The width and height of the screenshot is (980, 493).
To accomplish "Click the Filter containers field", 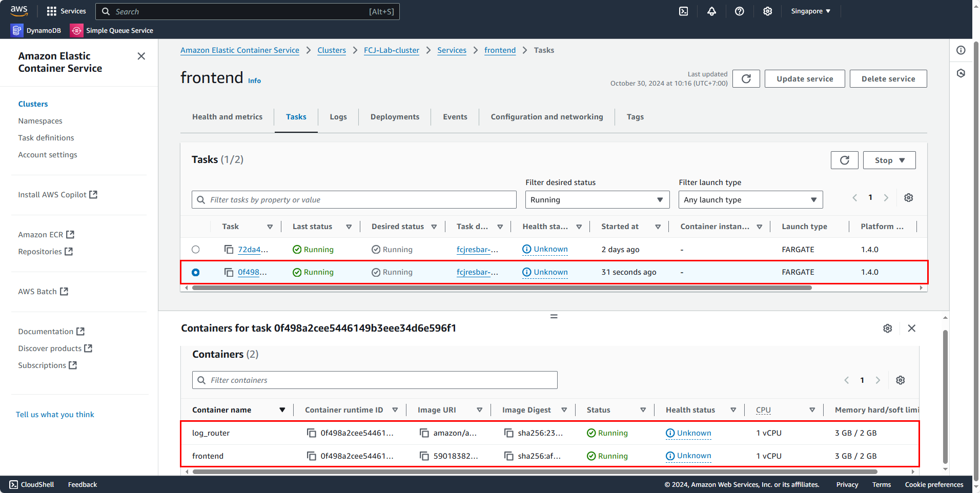I will pos(375,380).
